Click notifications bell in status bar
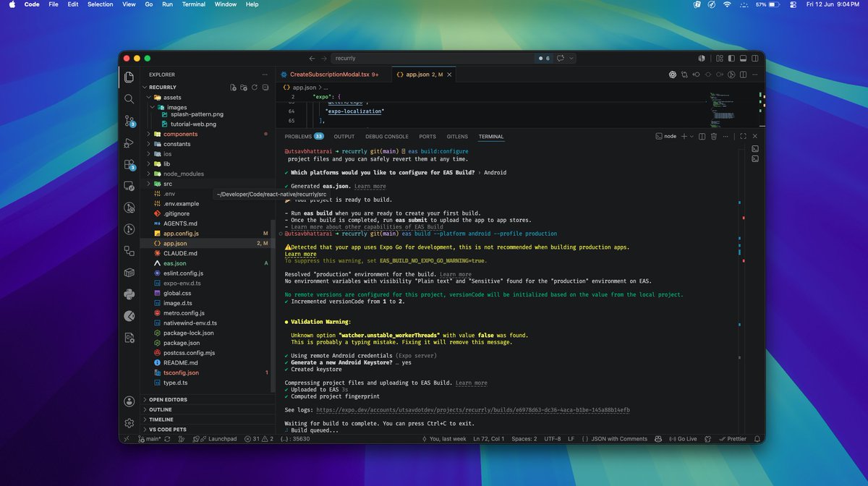868x486 pixels. (x=756, y=439)
